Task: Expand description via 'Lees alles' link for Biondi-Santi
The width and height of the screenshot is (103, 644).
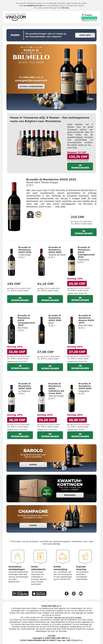Action: 62,207
